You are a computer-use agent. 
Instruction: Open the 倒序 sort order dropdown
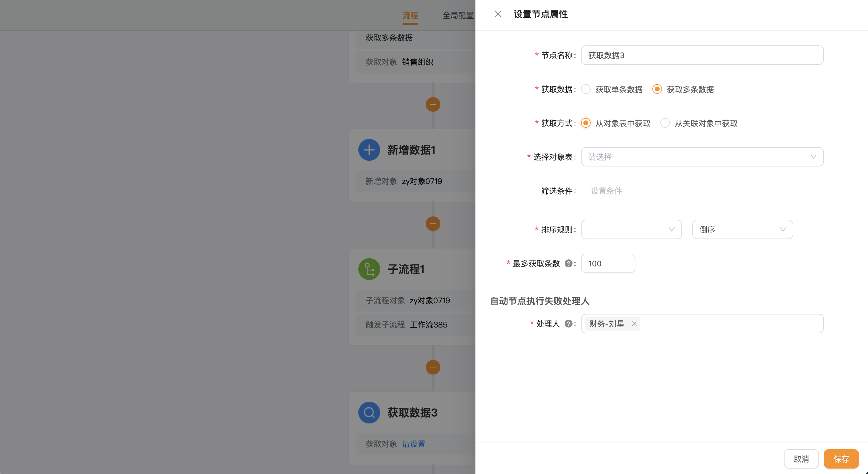point(742,229)
